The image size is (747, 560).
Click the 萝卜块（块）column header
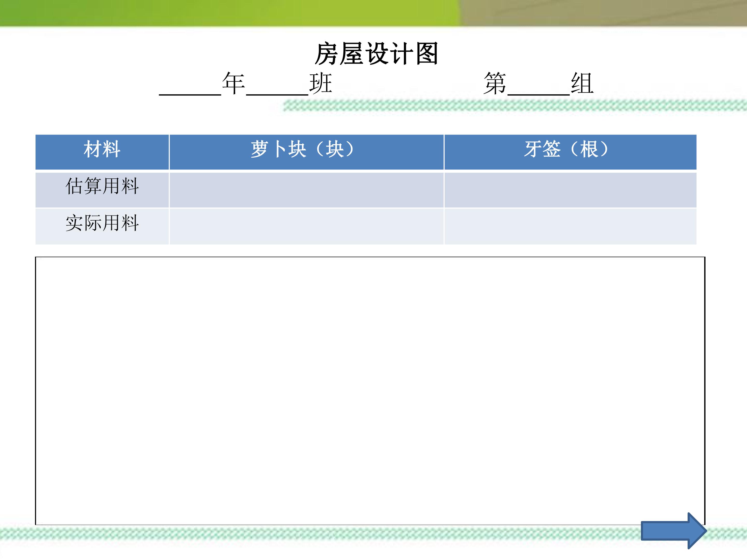point(306,152)
